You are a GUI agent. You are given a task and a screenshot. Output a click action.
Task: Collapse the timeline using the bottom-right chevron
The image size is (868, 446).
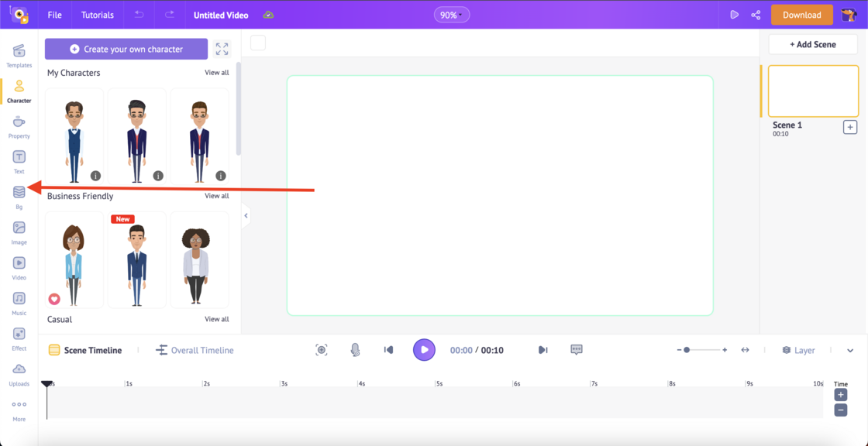point(849,349)
